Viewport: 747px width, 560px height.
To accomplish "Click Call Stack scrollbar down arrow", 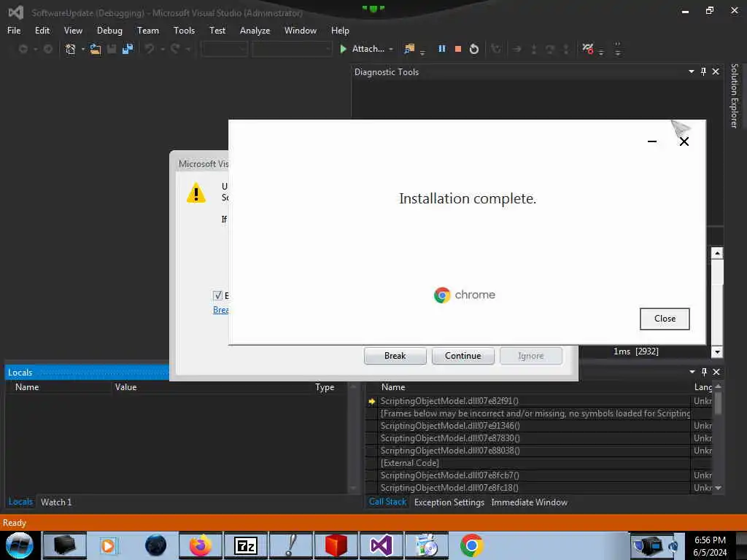I will pyautogui.click(x=718, y=488).
